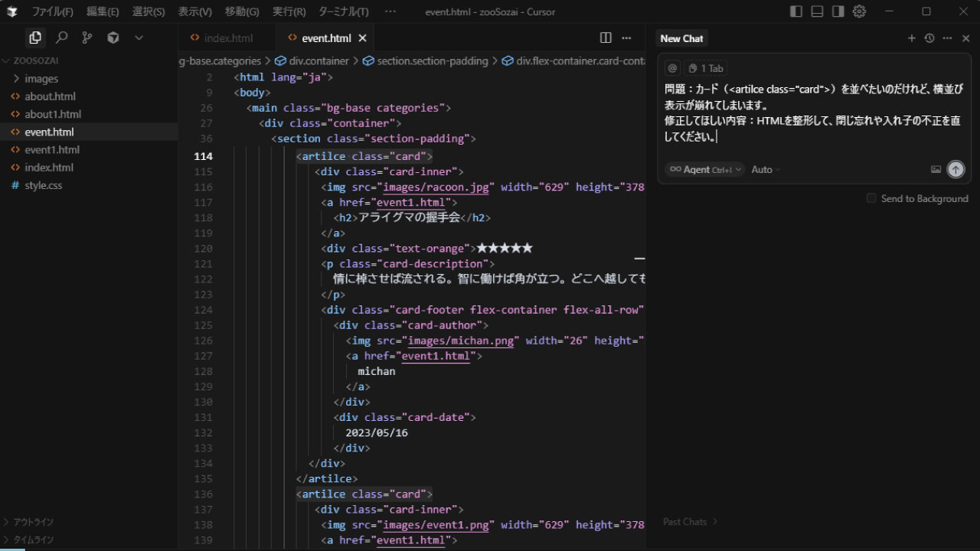Send the chat message arrow button
The height and width of the screenshot is (551, 980).
pyautogui.click(x=955, y=169)
